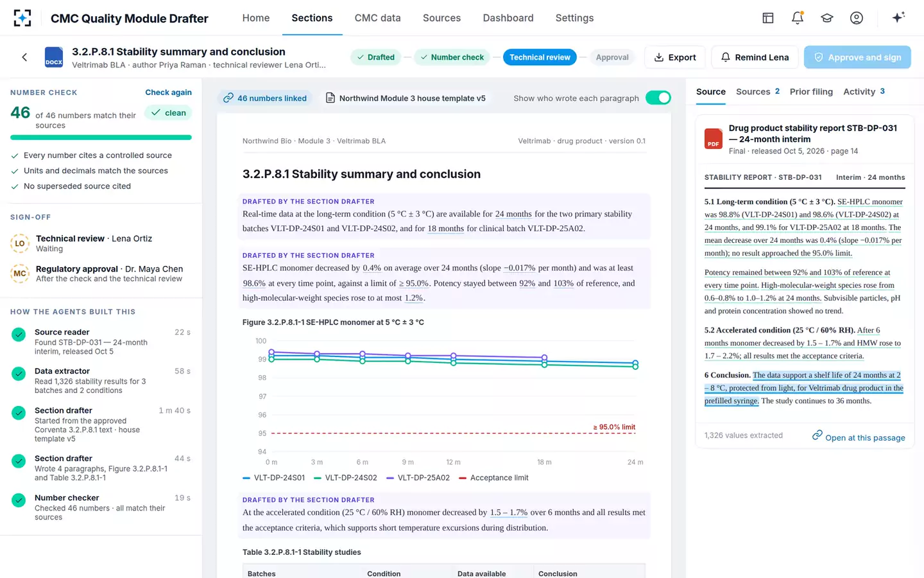
Task: Switch to the Sources tab in right panel
Action: tap(758, 92)
